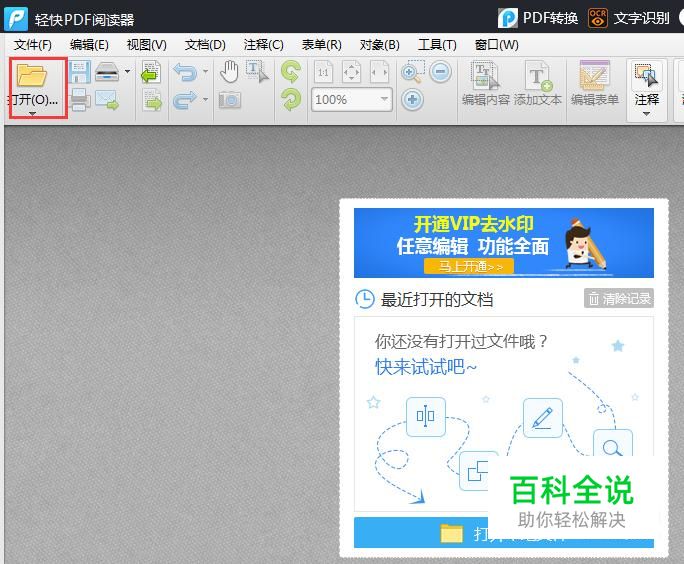Viewport: 684px width, 564px height.
Task: Click the send email envelope icon
Action: click(107, 100)
